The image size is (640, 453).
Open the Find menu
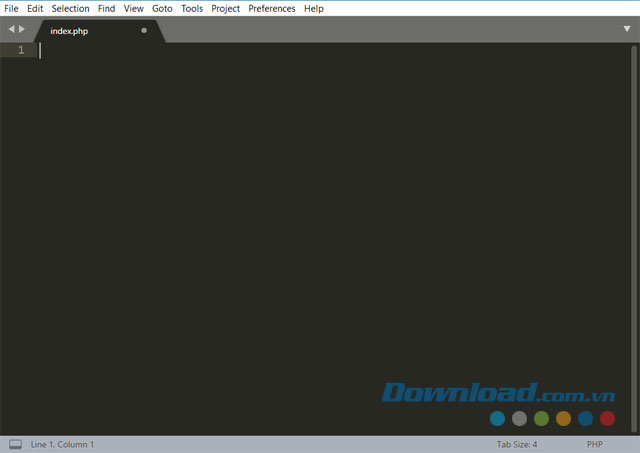(106, 8)
